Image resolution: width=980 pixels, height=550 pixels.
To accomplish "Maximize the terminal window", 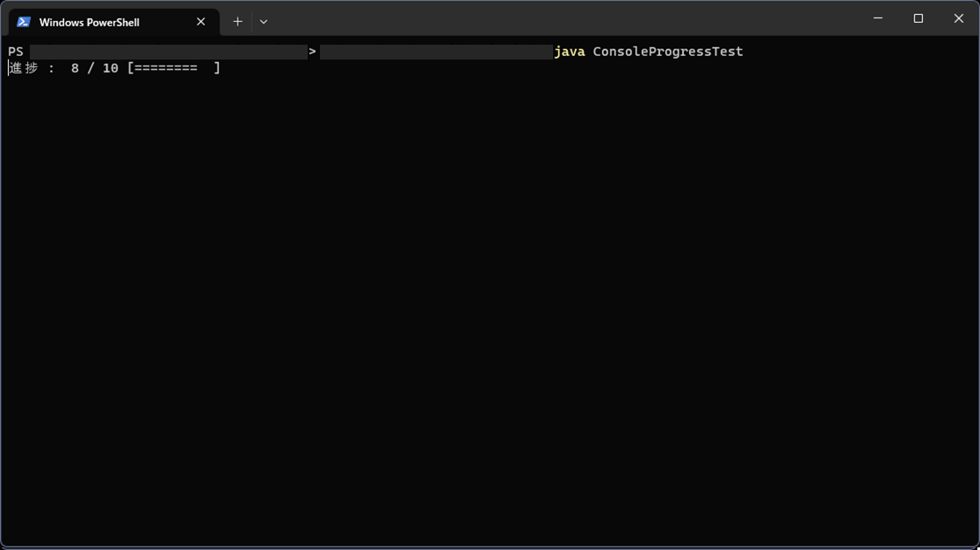I will [918, 18].
